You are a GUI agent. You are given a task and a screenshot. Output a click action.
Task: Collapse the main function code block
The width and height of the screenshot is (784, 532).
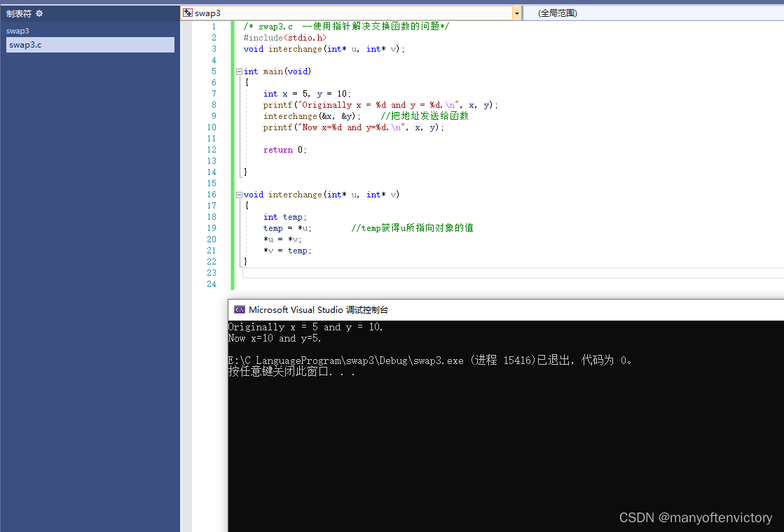tap(239, 71)
